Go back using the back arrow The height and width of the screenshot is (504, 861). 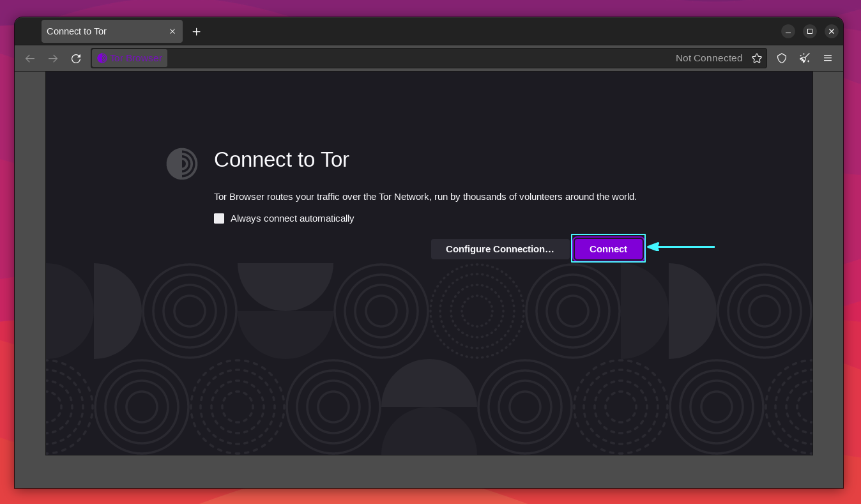30,58
